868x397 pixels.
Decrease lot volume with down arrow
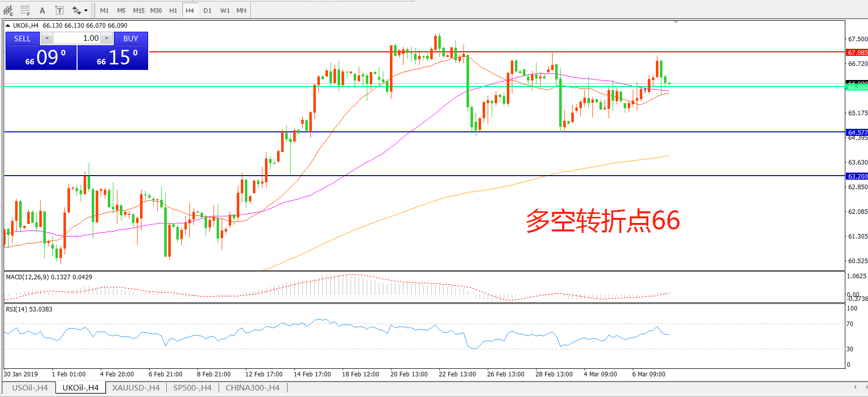(47, 38)
